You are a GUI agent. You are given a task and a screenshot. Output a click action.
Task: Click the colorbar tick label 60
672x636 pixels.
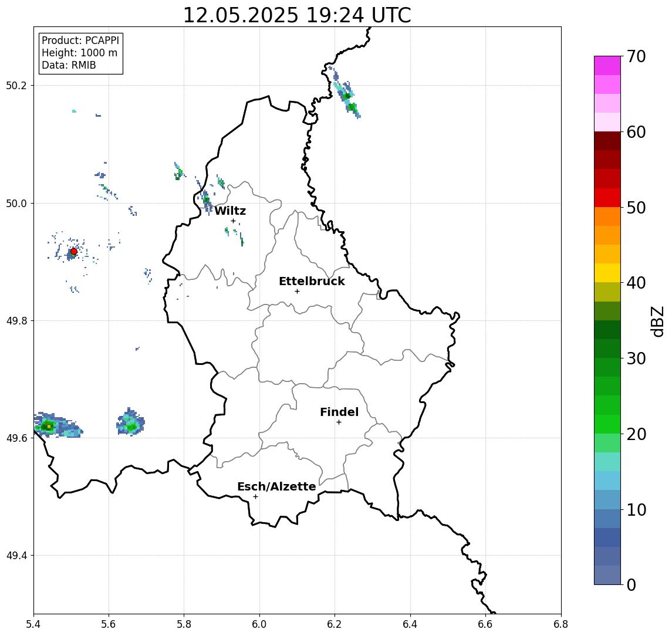click(636, 132)
